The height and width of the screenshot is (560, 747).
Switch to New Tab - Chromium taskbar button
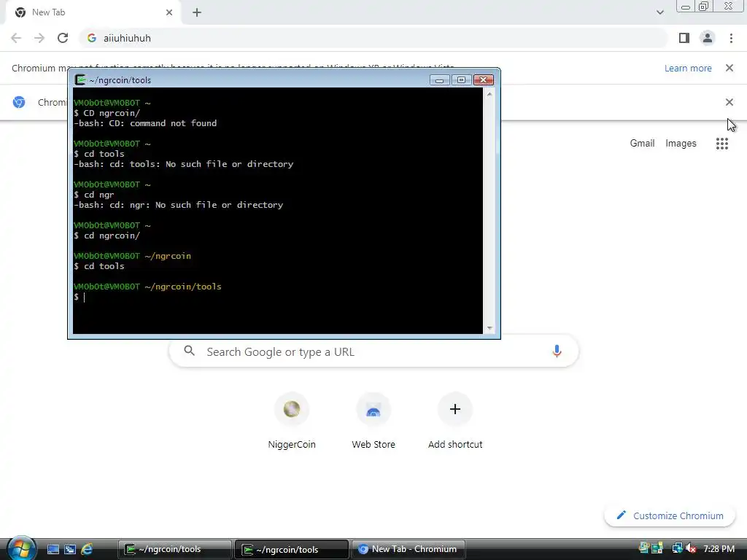pyautogui.click(x=409, y=549)
